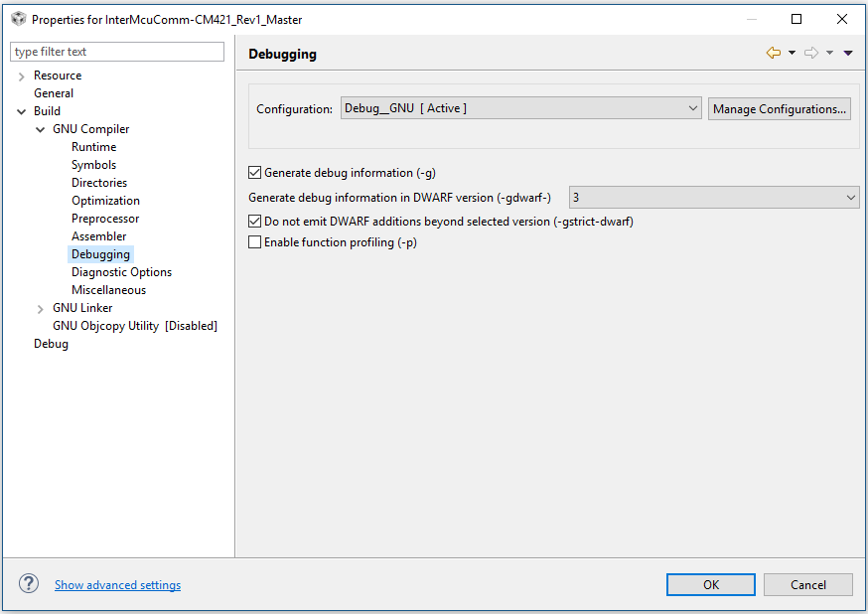Maximize the Properties dialog window
The image size is (868, 614).
click(796, 19)
